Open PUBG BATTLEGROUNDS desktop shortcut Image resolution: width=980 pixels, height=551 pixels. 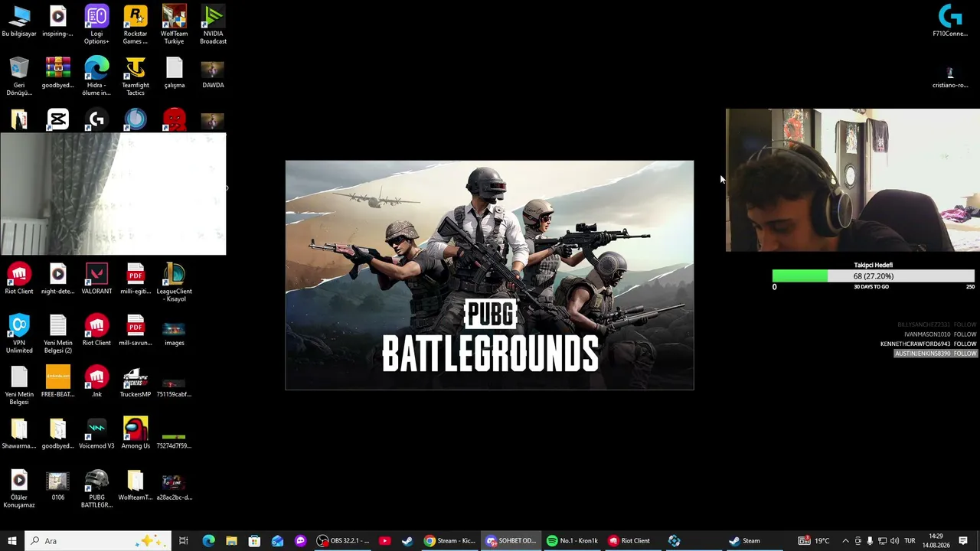pyautogui.click(x=96, y=489)
